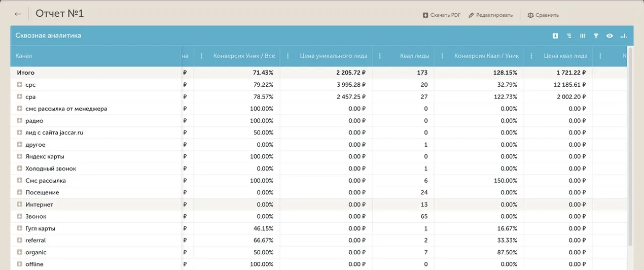Click the 3 995.28 ₽ cell for cpc
Viewport: 644px width, 270px height.
(x=351, y=85)
